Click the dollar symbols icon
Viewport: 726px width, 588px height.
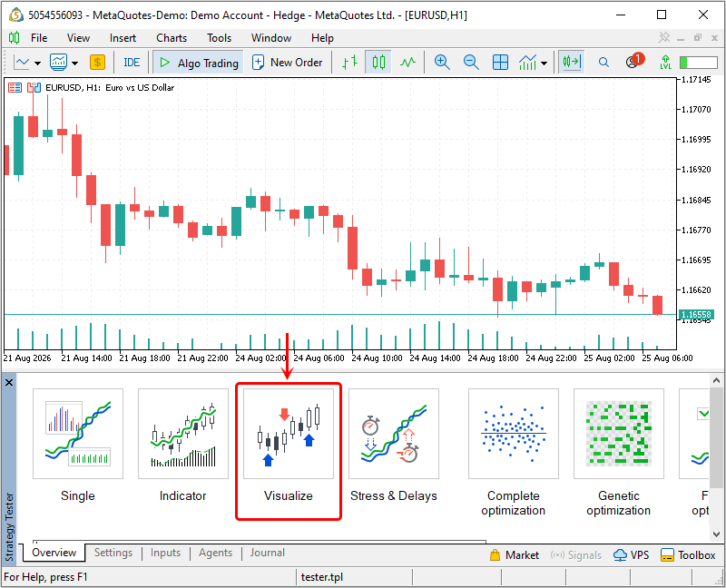click(x=97, y=62)
